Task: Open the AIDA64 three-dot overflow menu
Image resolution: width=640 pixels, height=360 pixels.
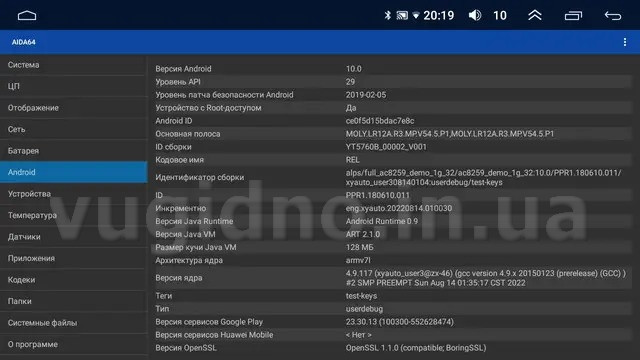Action: click(x=625, y=42)
